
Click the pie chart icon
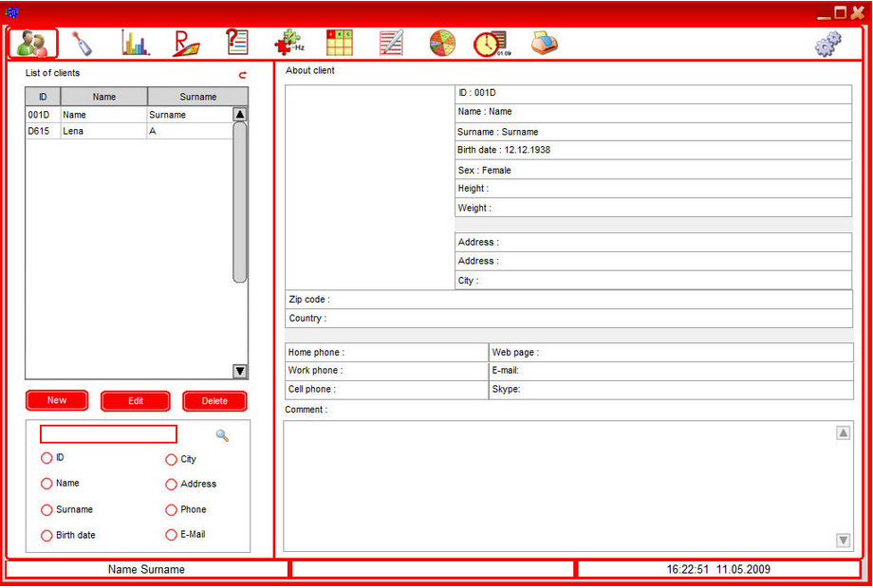442,44
